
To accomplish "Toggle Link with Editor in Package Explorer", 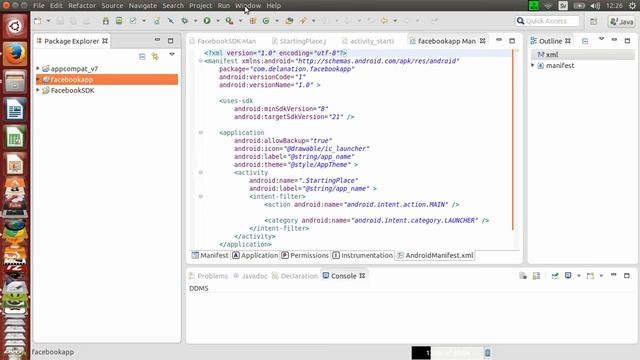I will pos(155,56).
